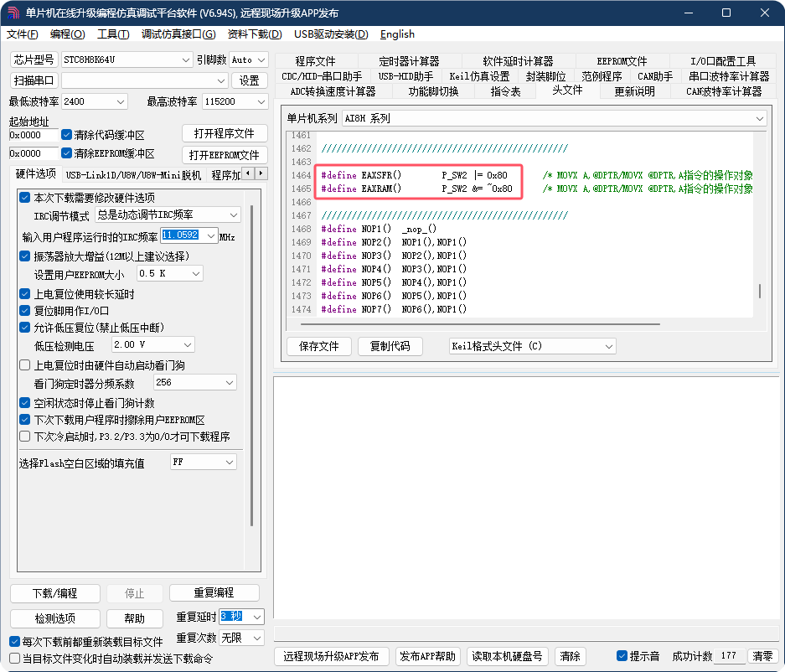
Task: Open 资料下载(D) menu
Action: 255,34
